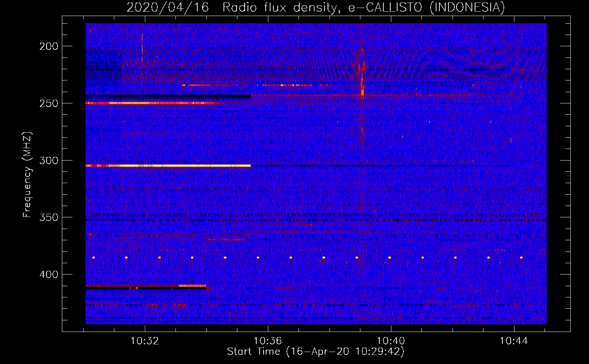Click the 10:40 time tick label
This screenshot has width=589, height=364.
pyautogui.click(x=391, y=341)
